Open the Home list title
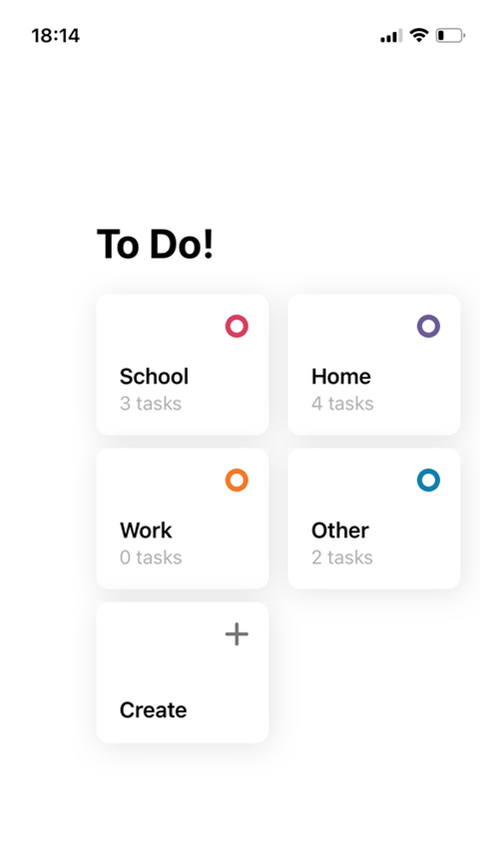This screenshot has height=868, width=480. pyautogui.click(x=340, y=377)
